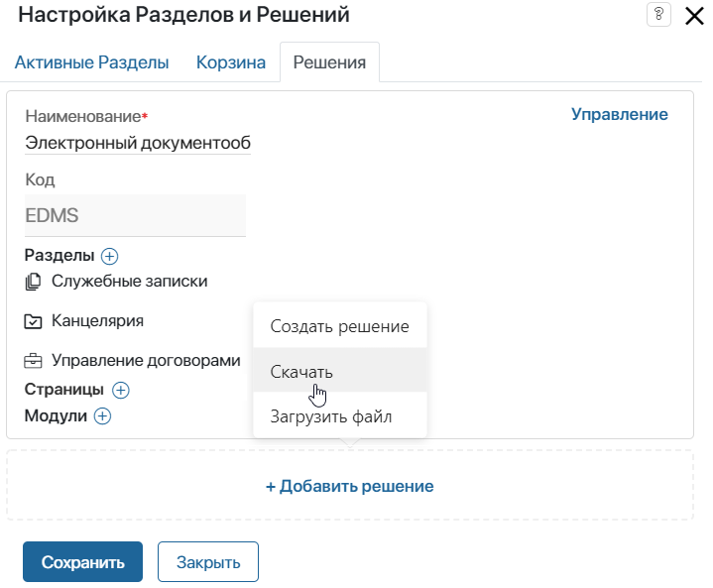Switch to the Активные Разделы tab
The height and width of the screenshot is (588, 713).
pos(92,62)
